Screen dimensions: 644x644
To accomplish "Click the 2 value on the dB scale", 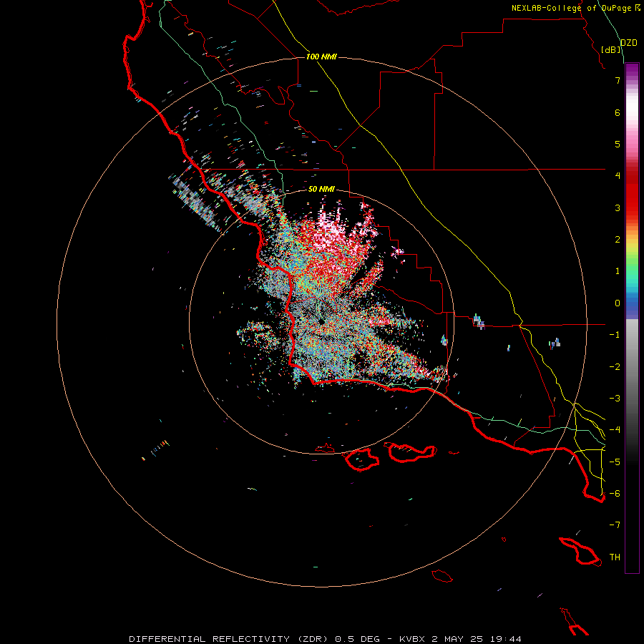I will click(x=618, y=240).
